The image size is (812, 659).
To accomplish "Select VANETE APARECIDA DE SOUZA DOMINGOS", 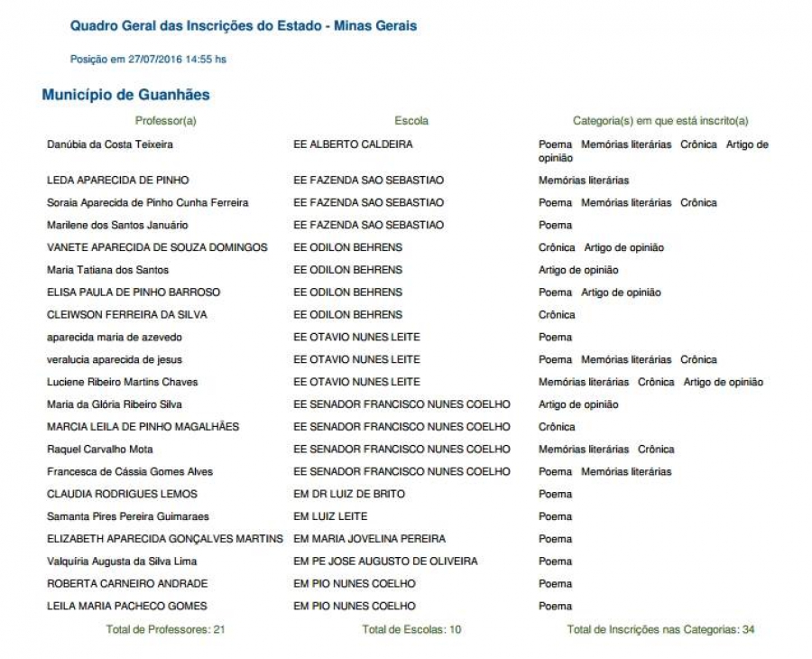I will tap(157, 247).
